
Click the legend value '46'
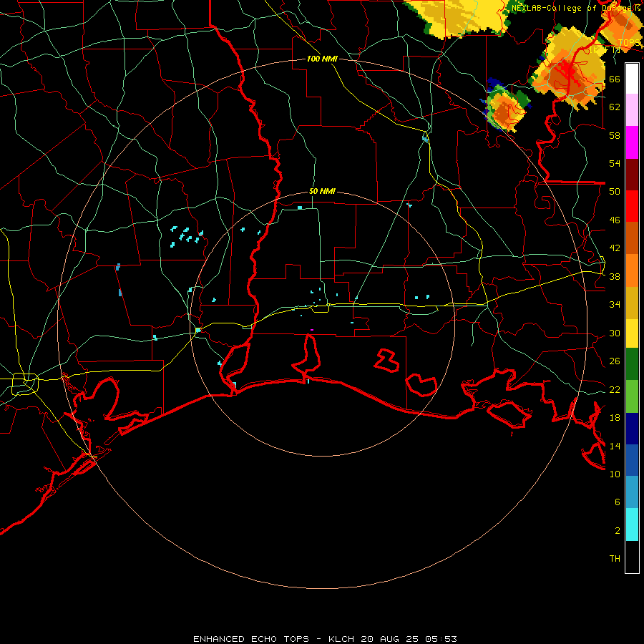point(615,220)
